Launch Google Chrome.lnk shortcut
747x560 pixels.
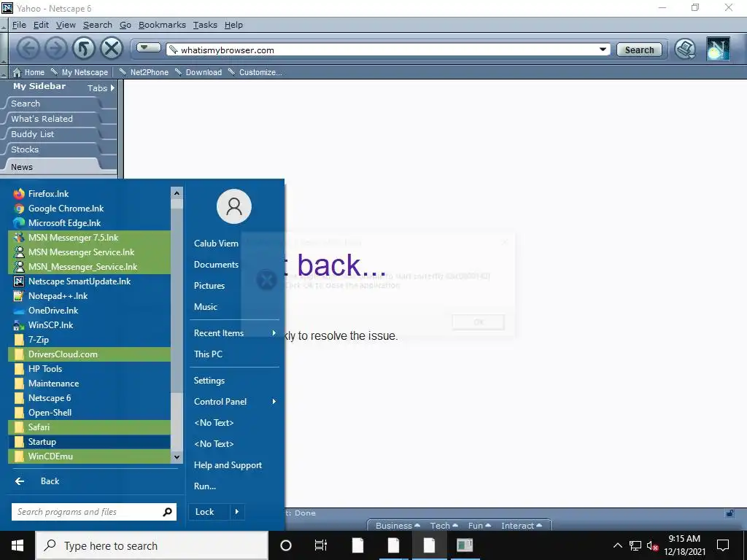coord(89,209)
